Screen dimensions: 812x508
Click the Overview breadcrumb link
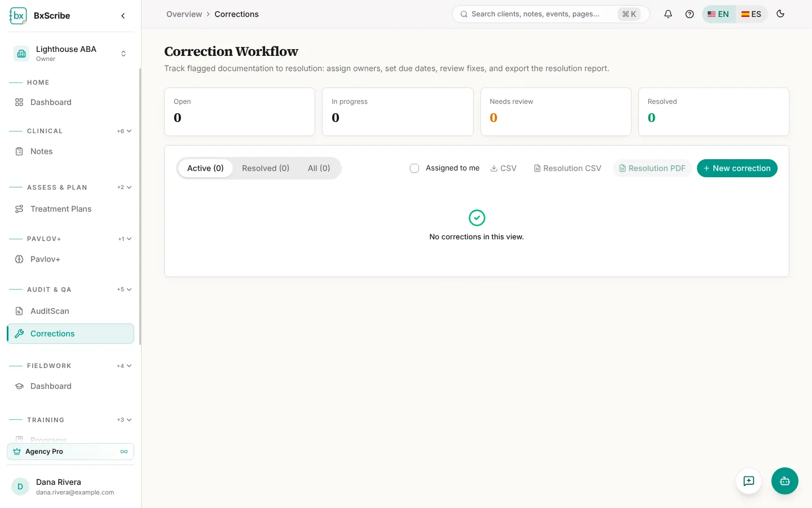[184, 14]
